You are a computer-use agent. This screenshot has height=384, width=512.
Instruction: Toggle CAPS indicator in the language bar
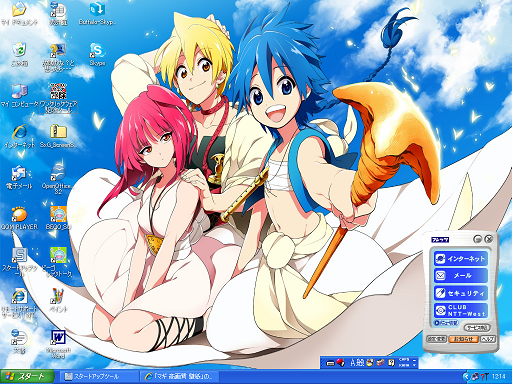click(404, 360)
